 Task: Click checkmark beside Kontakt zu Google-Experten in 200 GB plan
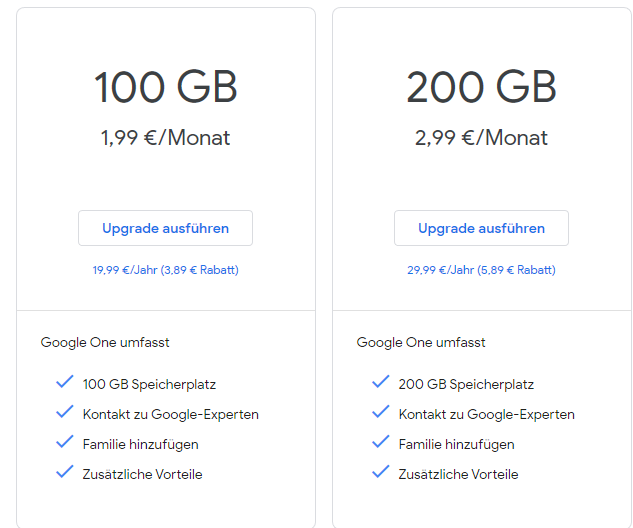pos(381,413)
